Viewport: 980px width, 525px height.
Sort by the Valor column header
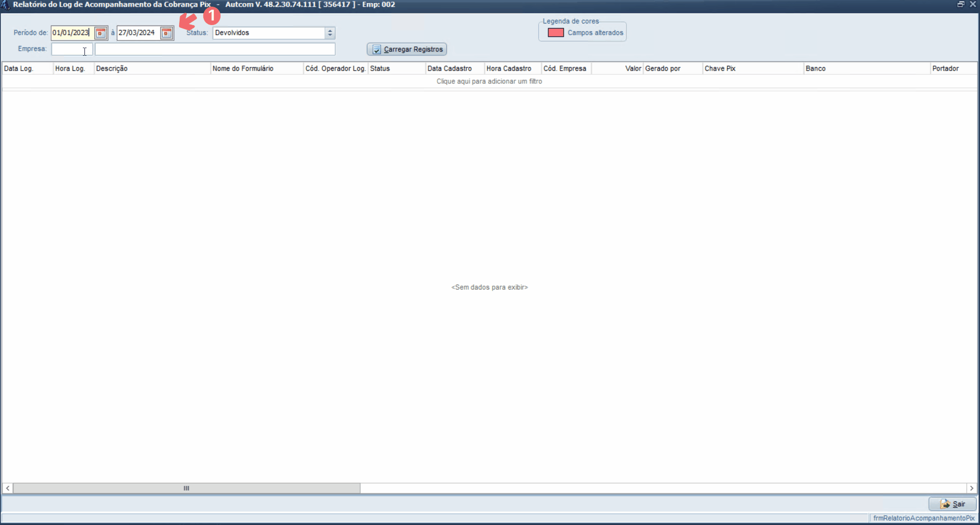[x=618, y=69]
